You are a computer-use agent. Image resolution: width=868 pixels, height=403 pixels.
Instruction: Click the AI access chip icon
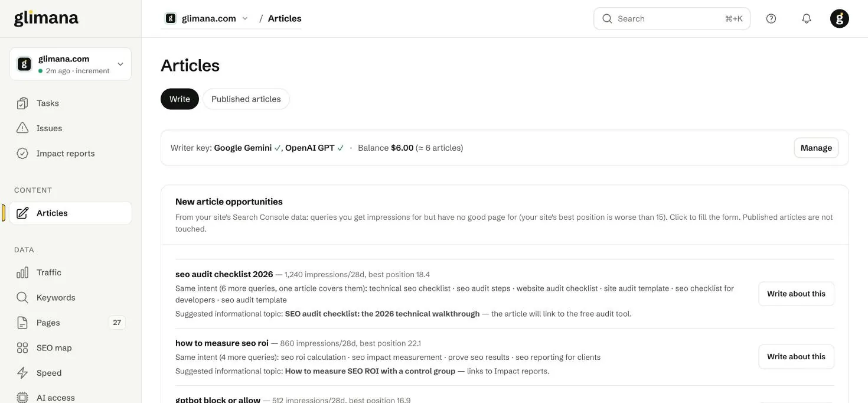pos(22,398)
